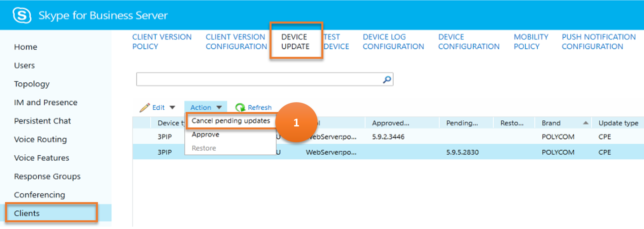The width and height of the screenshot is (644, 229).
Task: Go to Home in the sidebar
Action: 26,47
